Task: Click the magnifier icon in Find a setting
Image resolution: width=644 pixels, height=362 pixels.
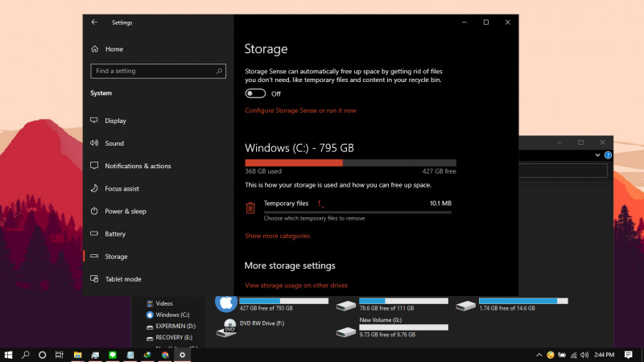Action: (x=219, y=71)
